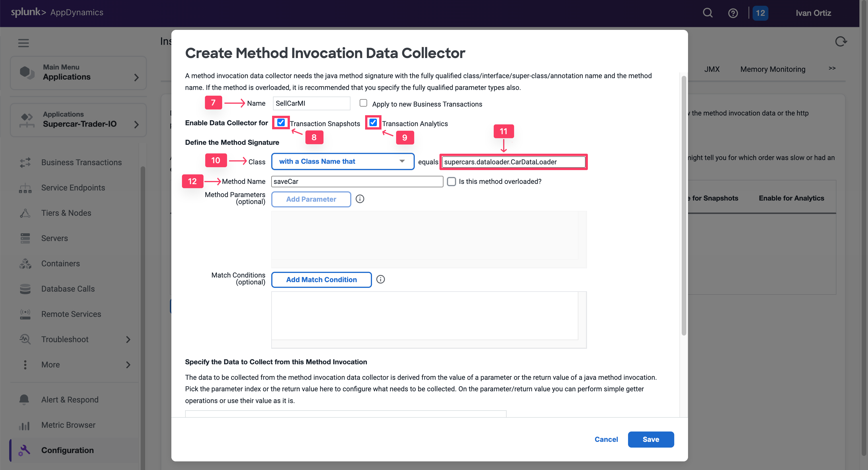Click the notifications badge showing 12
The width and height of the screenshot is (868, 470).
tap(760, 13)
